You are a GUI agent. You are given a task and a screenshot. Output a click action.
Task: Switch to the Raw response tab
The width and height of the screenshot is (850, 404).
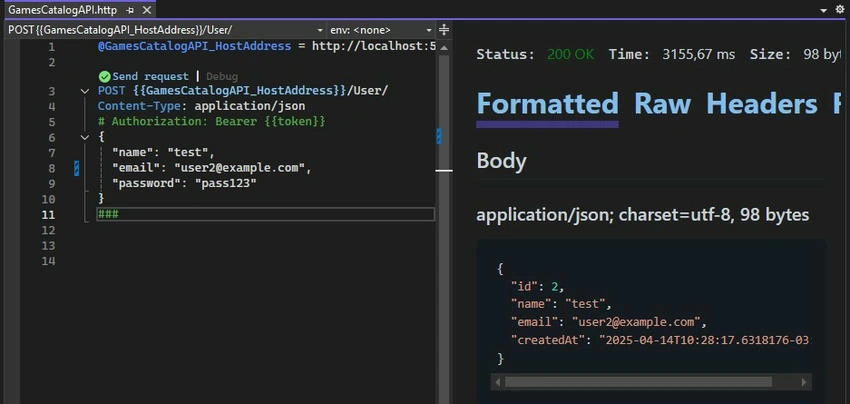click(662, 104)
